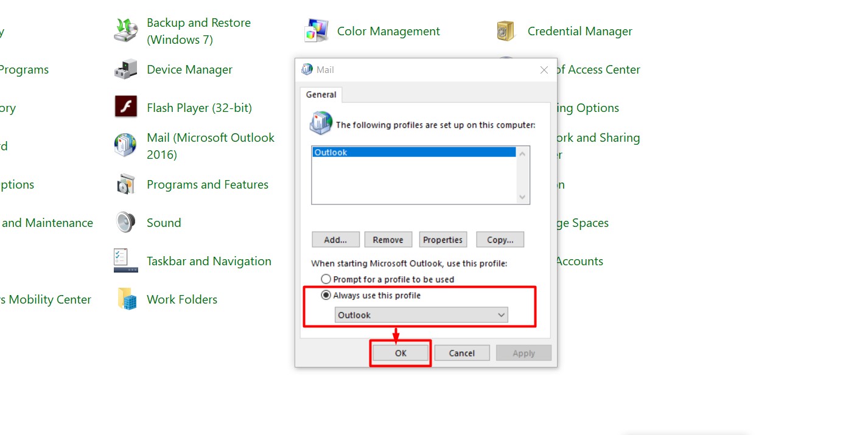Click profile list scroll up arrow
This screenshot has width=868, height=435.
click(522, 153)
